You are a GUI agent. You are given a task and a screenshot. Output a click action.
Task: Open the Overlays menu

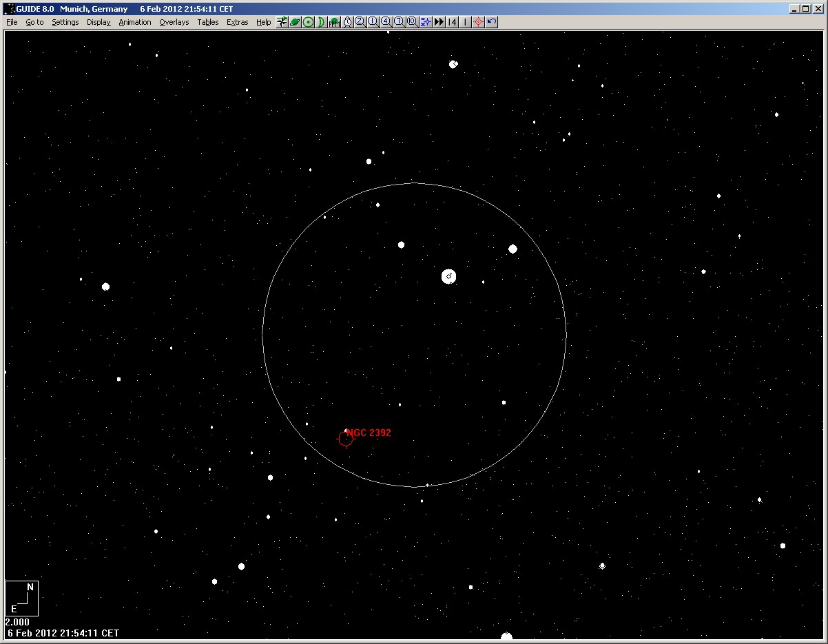pyautogui.click(x=174, y=22)
